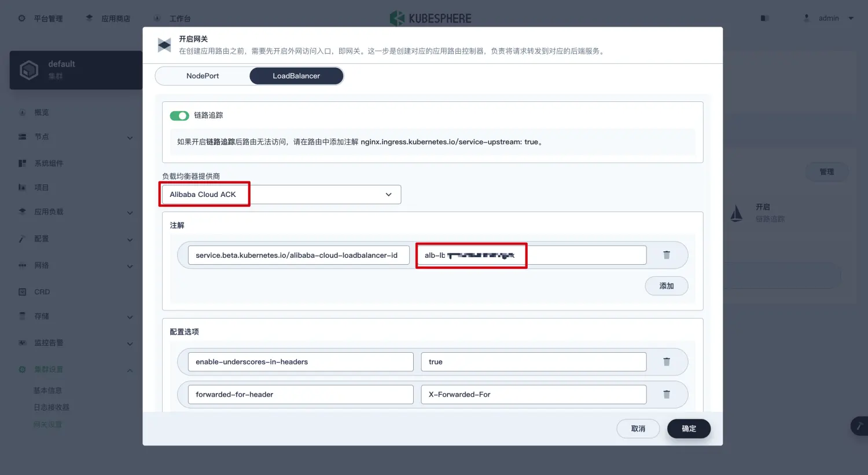Expand the 存储 sidebar section
Image resolution: width=868 pixels, height=475 pixels.
tap(76, 316)
